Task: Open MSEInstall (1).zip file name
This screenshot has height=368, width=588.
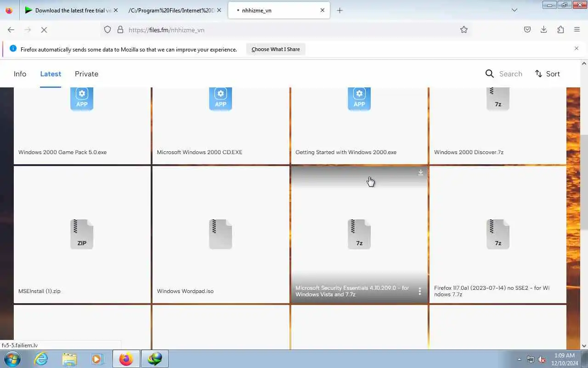Action: point(40,291)
